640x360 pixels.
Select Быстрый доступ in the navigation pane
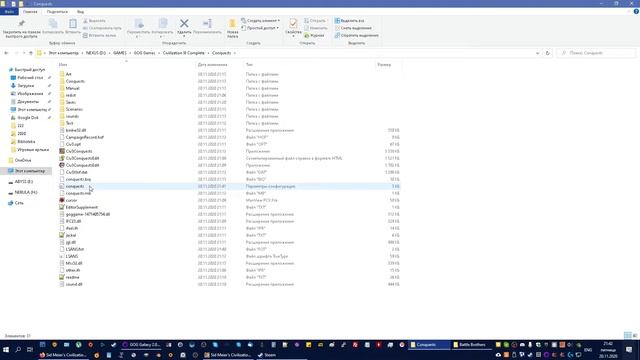coord(29,70)
